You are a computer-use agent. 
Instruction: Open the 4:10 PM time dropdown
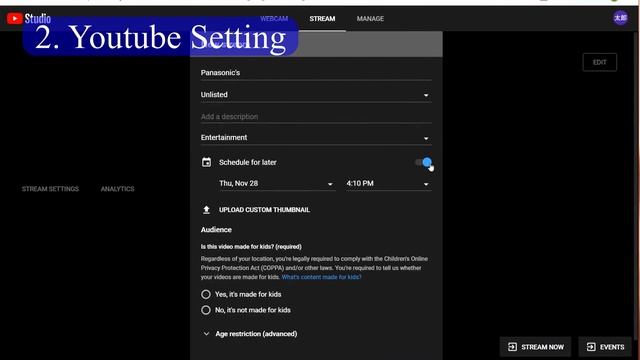coord(388,184)
